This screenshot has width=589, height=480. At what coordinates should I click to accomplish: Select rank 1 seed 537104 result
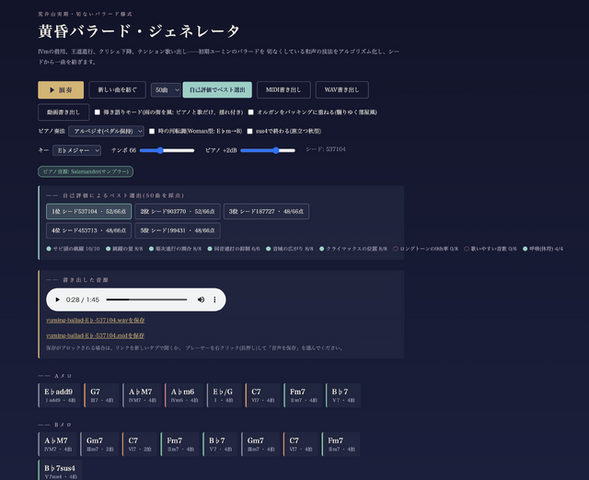[89, 211]
